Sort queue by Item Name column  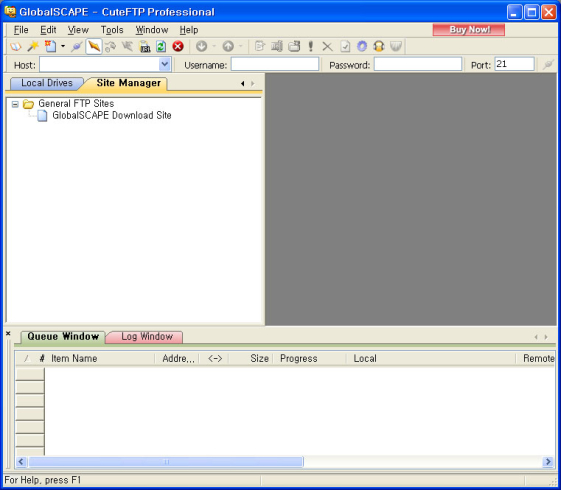(100, 358)
